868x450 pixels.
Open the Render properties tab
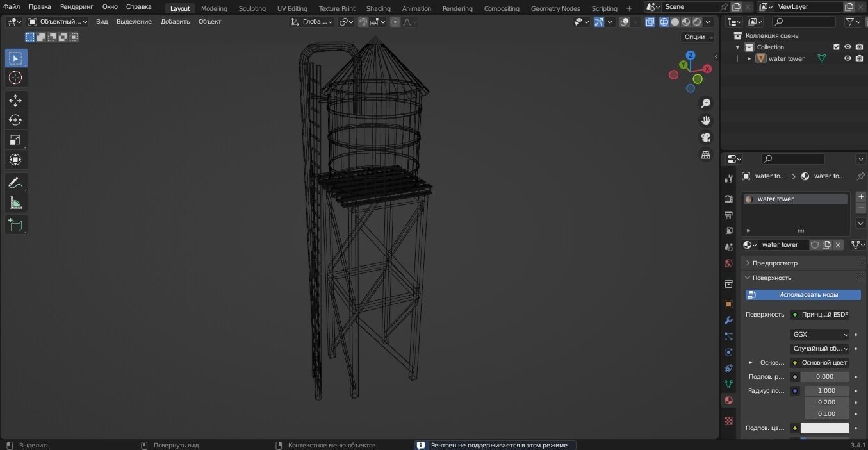pos(728,199)
